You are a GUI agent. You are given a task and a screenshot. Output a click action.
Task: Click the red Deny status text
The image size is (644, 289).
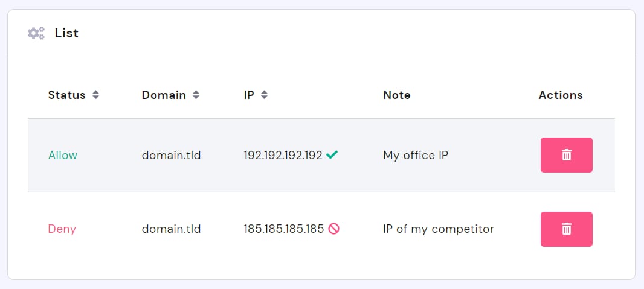62,229
